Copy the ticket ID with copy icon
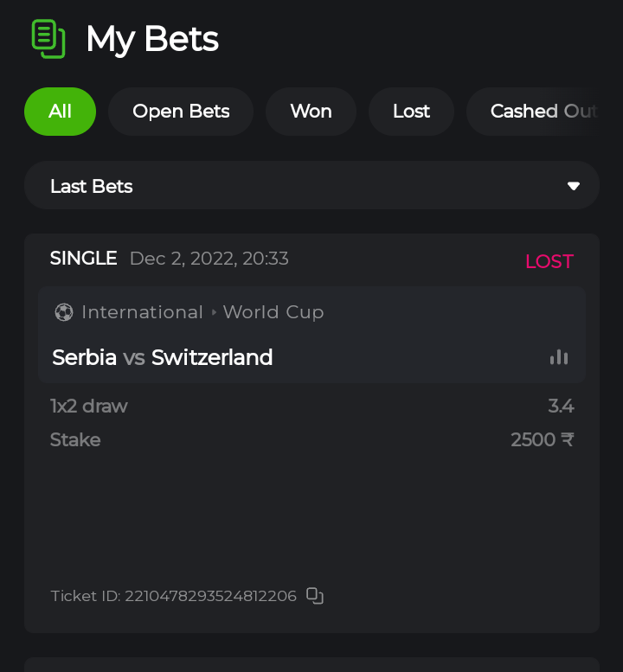This screenshot has height=672, width=623. pyautogui.click(x=315, y=596)
